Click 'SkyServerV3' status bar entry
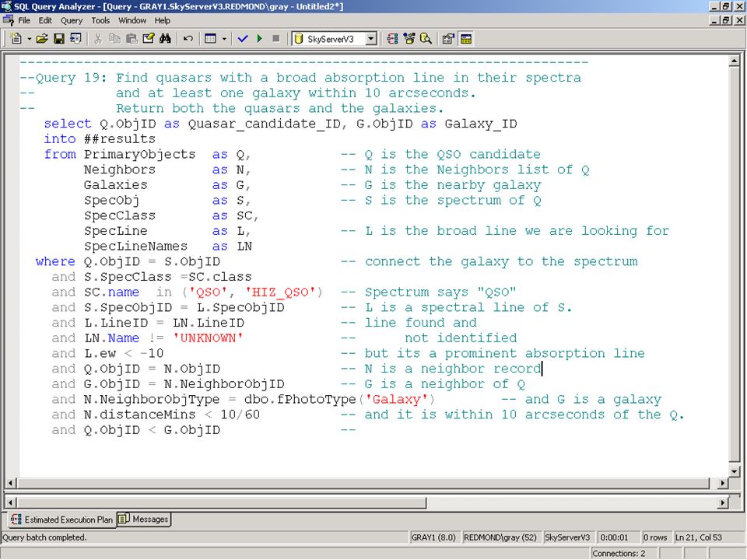 [x=567, y=537]
